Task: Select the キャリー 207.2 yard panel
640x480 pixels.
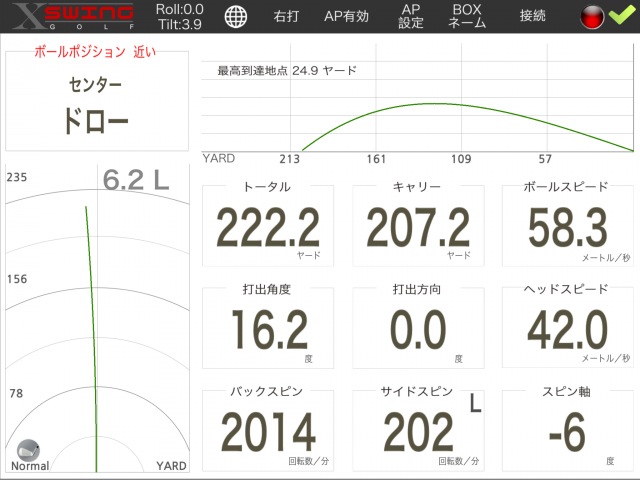Action: point(418,226)
